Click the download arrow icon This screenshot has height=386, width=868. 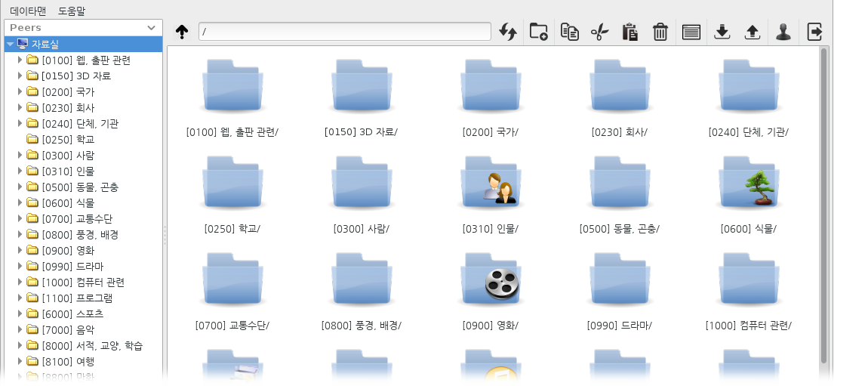pos(722,32)
